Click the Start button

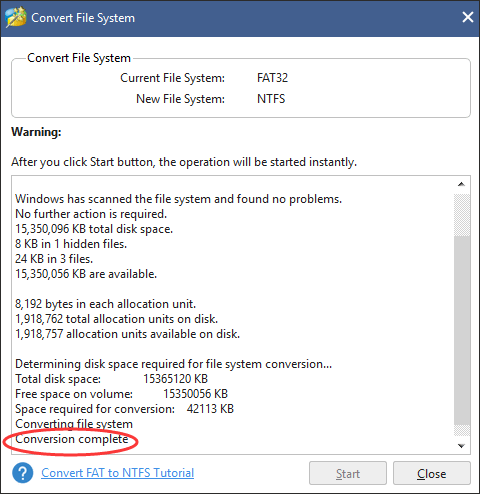click(x=348, y=473)
